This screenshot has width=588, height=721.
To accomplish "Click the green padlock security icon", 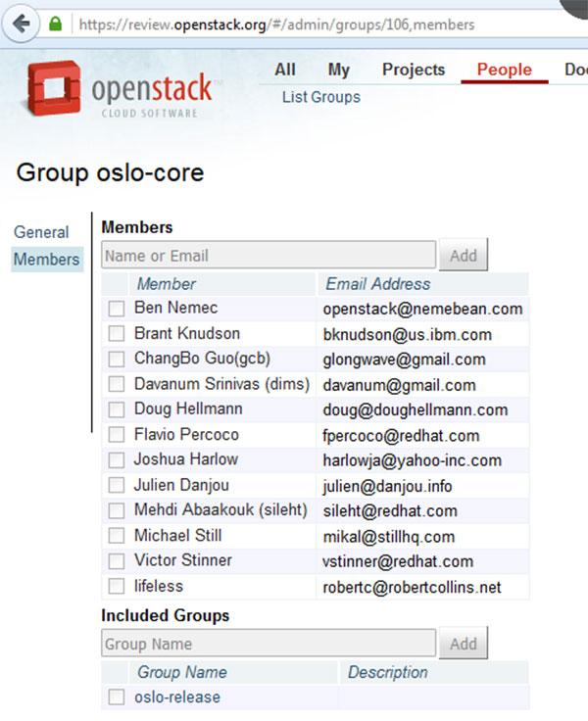I will pos(55,24).
